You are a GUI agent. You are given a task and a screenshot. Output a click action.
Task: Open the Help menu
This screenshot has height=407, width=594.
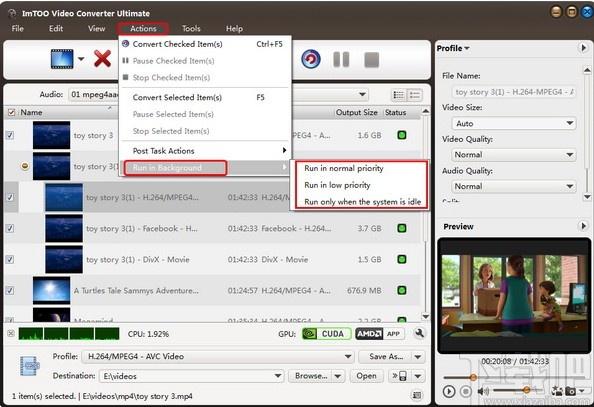pos(234,28)
